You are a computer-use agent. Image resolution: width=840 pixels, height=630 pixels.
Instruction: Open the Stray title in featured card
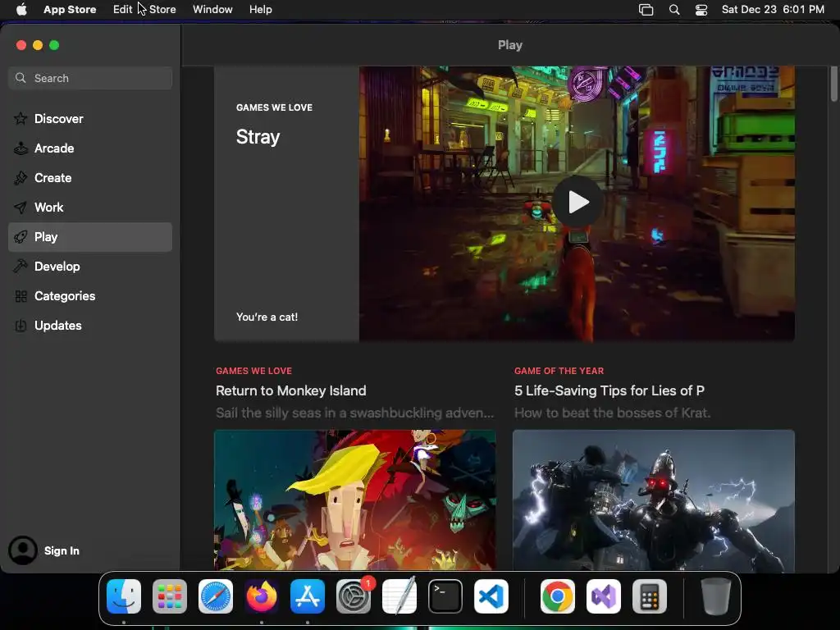(x=258, y=137)
